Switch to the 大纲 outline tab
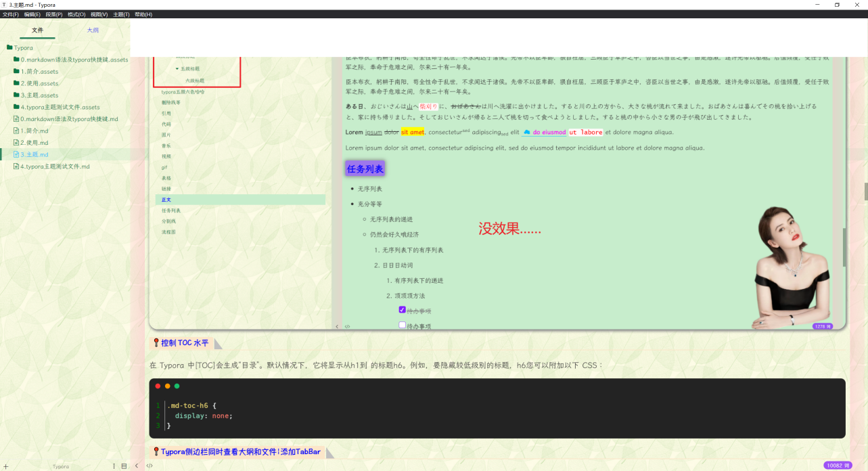 (x=93, y=30)
